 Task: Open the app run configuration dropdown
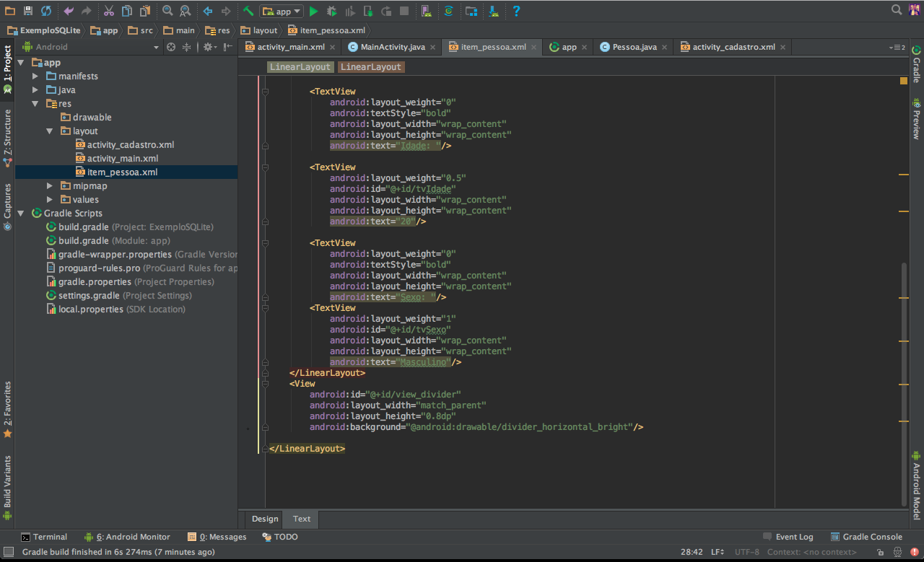tap(282, 11)
